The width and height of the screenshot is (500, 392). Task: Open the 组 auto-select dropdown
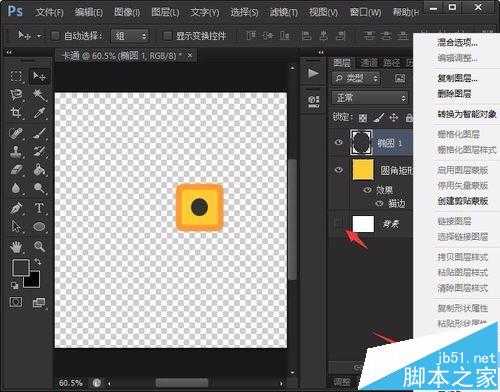pyautogui.click(x=130, y=35)
